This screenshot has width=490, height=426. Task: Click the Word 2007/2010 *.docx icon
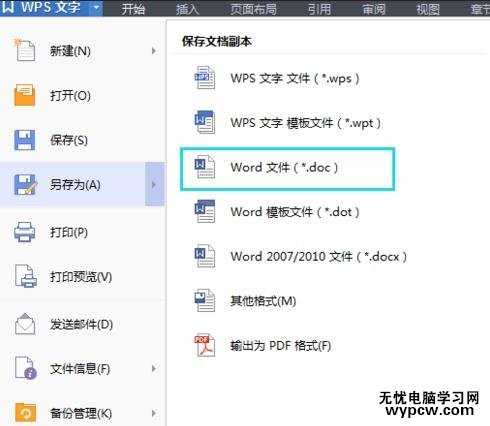(204, 256)
